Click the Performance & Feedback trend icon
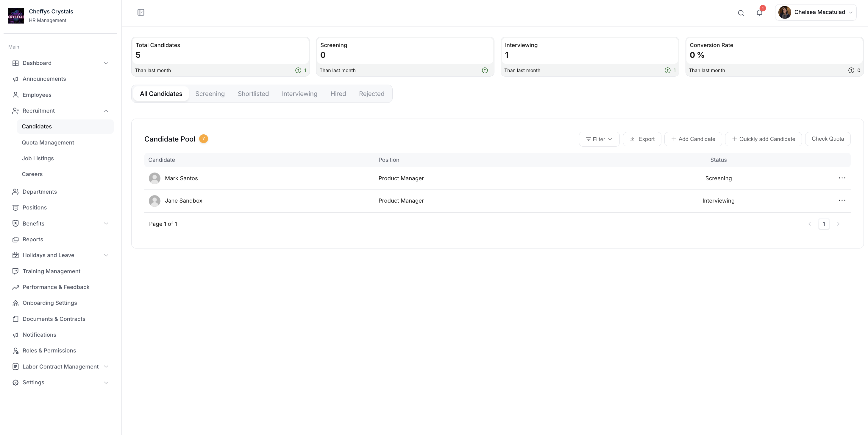The width and height of the screenshot is (868, 435). [x=15, y=287]
